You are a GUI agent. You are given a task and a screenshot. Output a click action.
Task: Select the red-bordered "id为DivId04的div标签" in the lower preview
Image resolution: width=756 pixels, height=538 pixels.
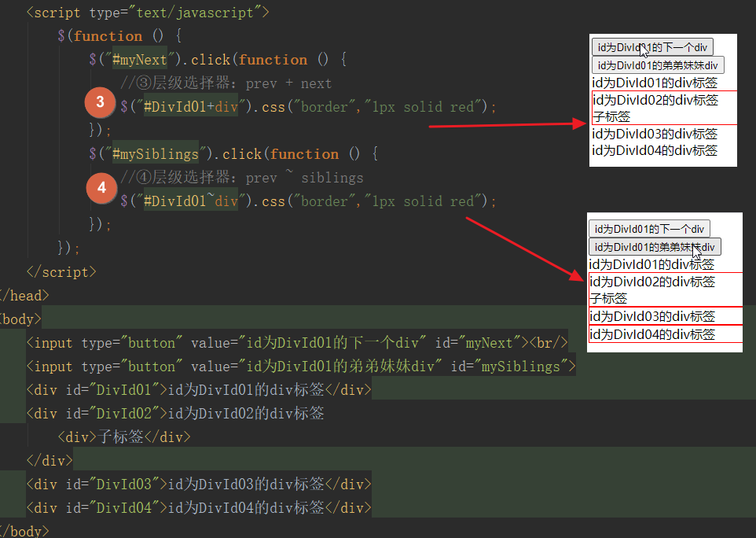[x=666, y=334]
